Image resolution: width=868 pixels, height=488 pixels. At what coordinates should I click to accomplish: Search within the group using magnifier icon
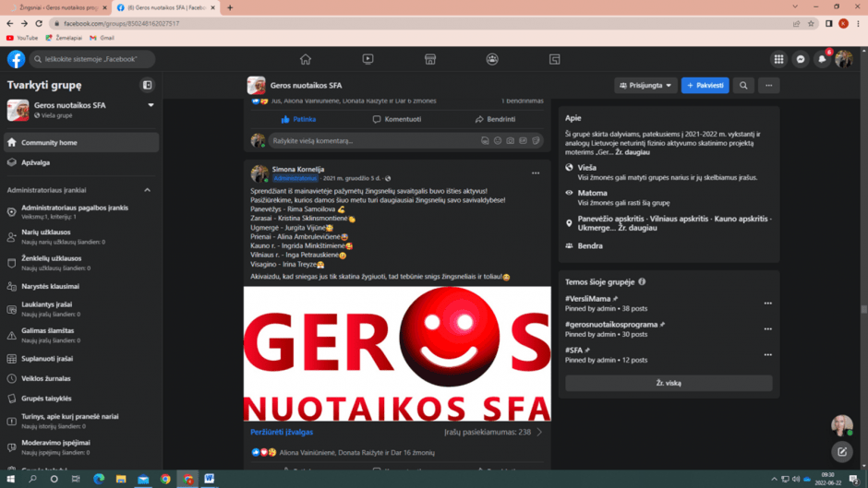coord(743,85)
